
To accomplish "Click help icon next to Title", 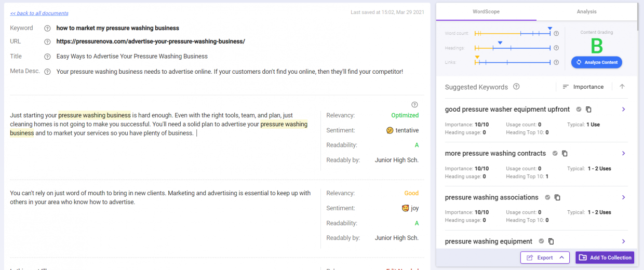I will (x=47, y=56).
